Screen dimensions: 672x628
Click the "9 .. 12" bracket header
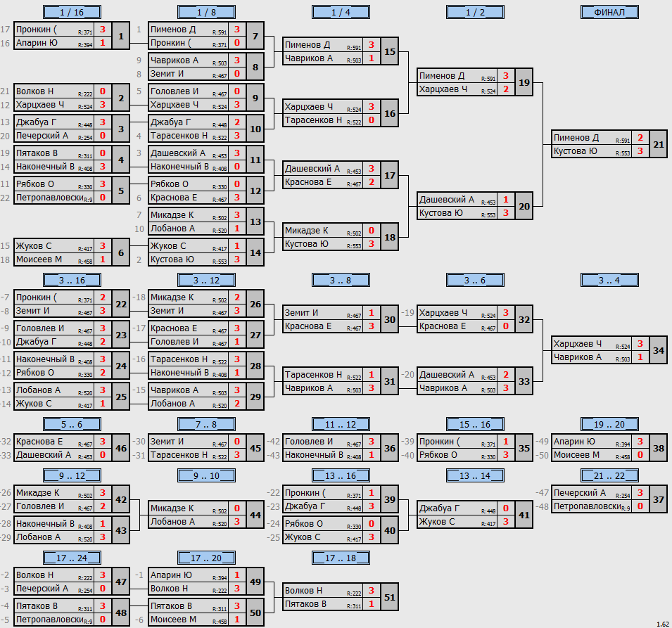pyautogui.click(x=72, y=475)
